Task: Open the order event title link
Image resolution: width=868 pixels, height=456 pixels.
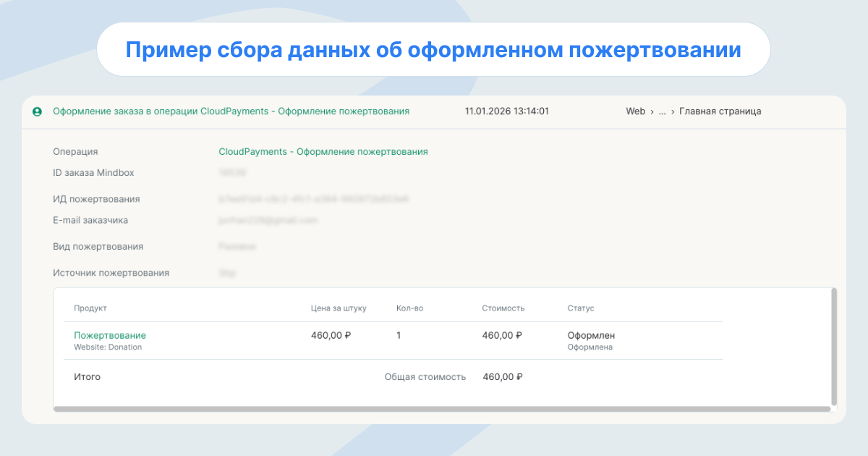Action: point(231,111)
